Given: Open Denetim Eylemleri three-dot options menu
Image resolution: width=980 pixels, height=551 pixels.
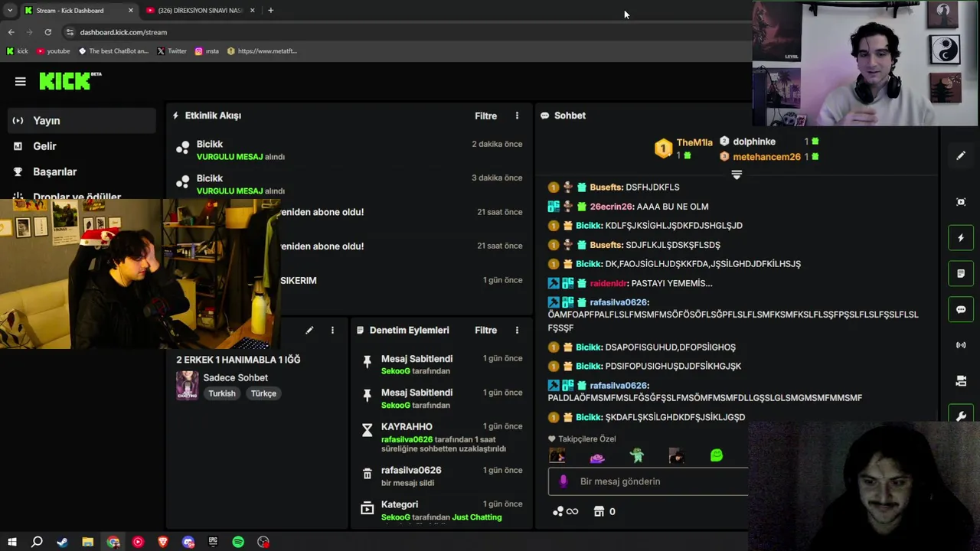Looking at the screenshot, I should [517, 330].
